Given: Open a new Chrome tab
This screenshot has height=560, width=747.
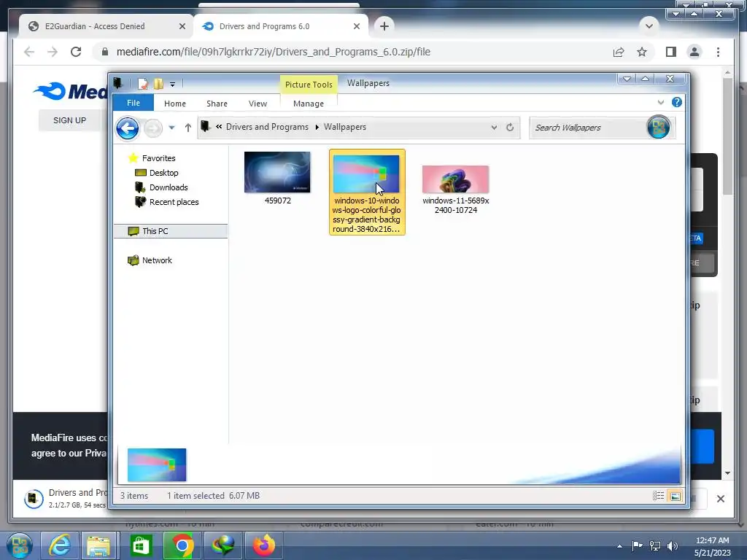Looking at the screenshot, I should [x=384, y=26].
